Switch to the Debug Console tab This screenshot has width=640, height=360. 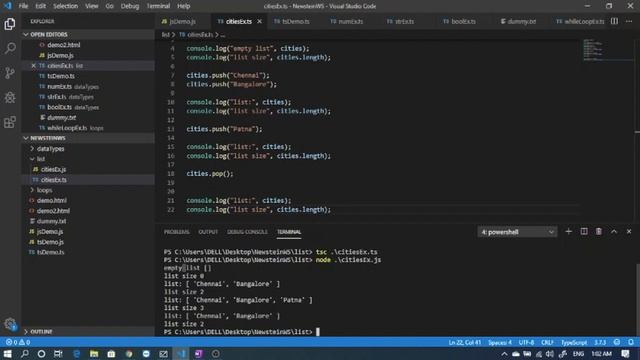247,232
